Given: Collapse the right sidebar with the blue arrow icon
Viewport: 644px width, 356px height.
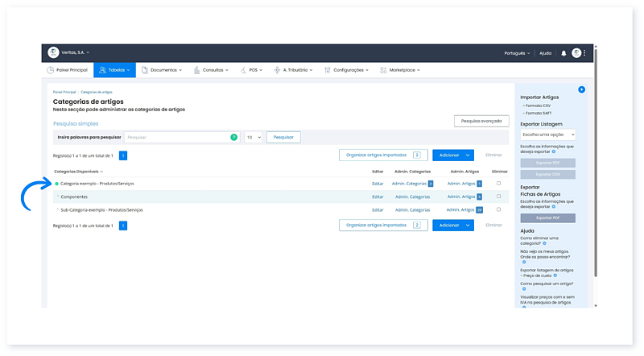Looking at the screenshot, I should [581, 89].
